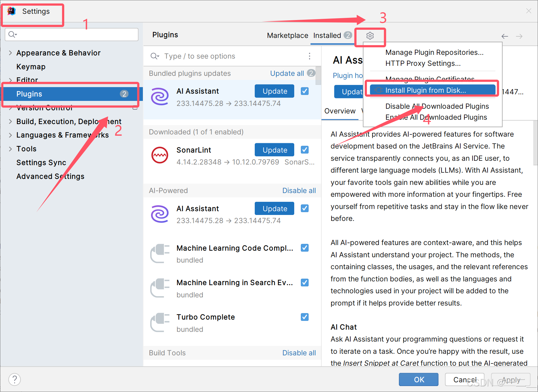Choose Enable All Downloaded Plugins
The image size is (538, 392).
coord(436,117)
